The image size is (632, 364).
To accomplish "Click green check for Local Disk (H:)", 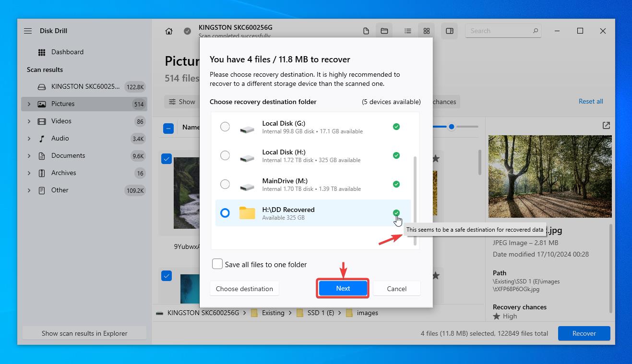I will click(x=396, y=155).
